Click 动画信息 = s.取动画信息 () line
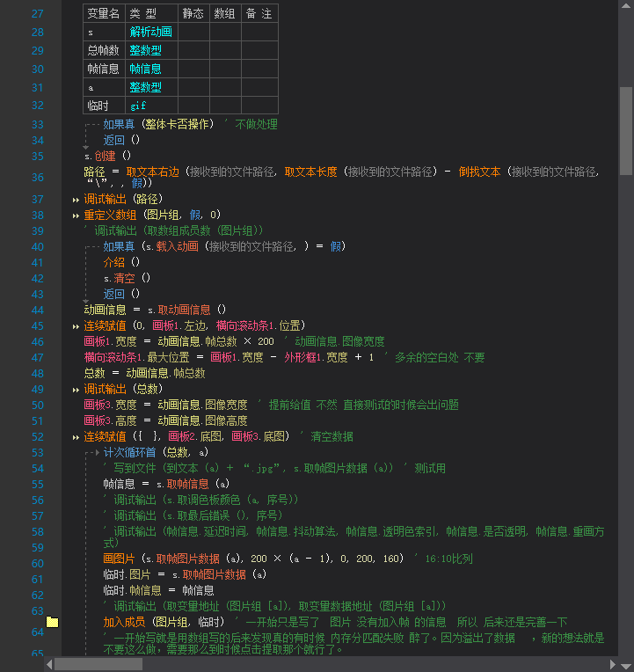634x672 pixels. 155,310
